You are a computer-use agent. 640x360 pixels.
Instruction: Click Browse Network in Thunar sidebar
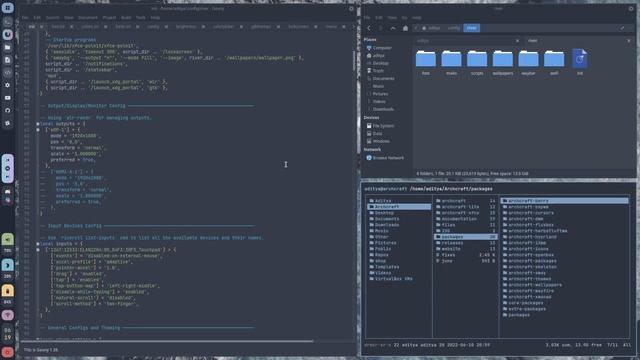click(x=385, y=158)
